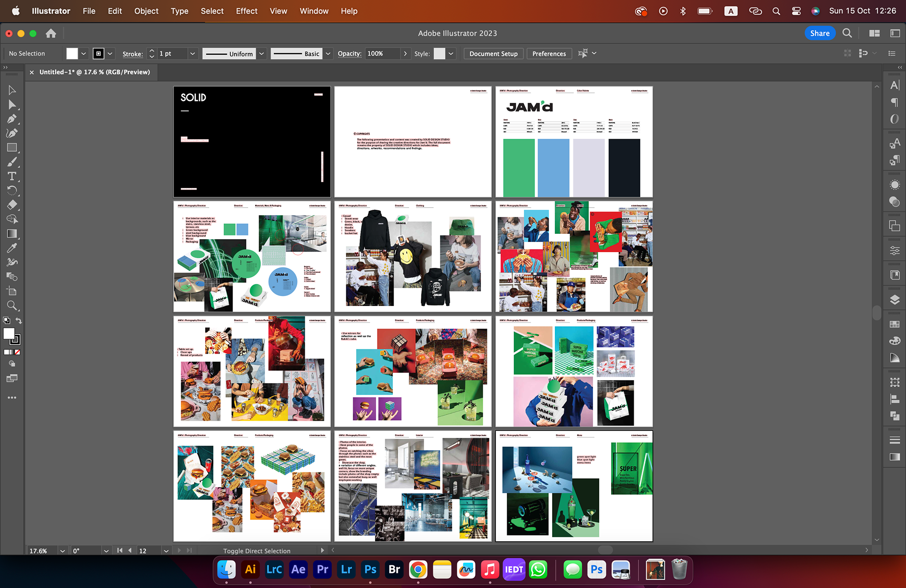This screenshot has height=588, width=906.
Task: Select the Artboard tool
Action: pyautogui.click(x=12, y=291)
